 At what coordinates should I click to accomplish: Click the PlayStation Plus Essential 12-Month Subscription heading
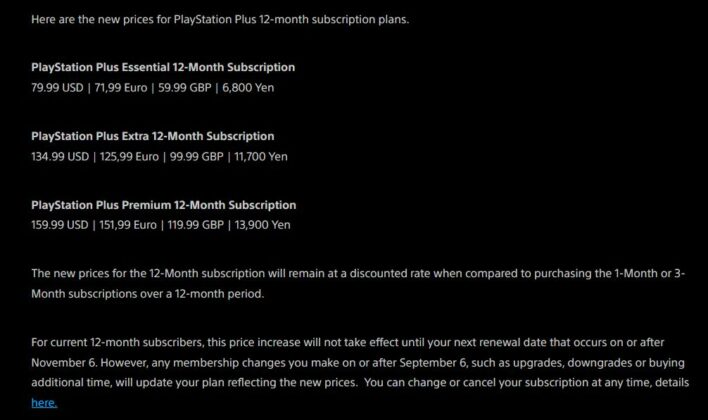click(x=163, y=67)
